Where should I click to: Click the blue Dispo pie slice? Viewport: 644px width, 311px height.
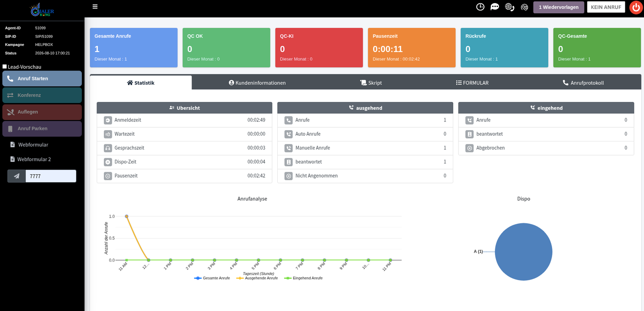[524, 252]
